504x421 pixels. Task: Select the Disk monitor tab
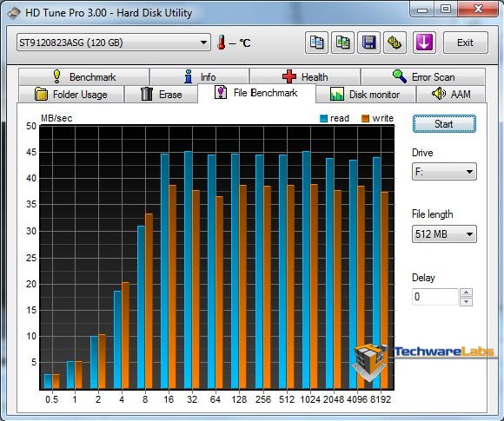(366, 95)
